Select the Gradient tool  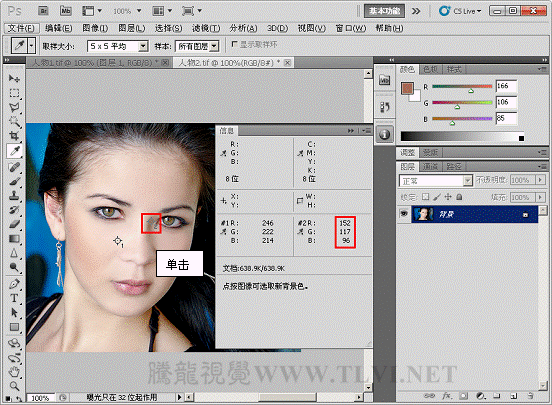coord(14,239)
